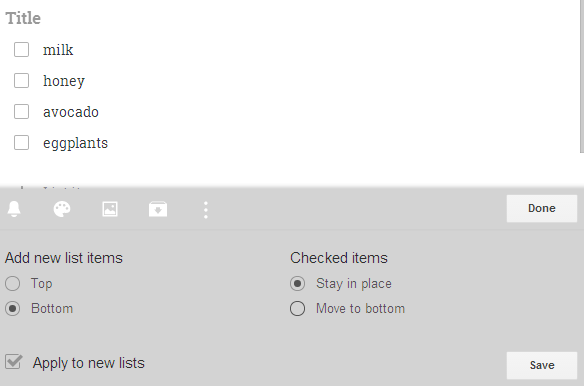Check the milk checkbox
The width and height of the screenshot is (584, 386).
point(21,50)
